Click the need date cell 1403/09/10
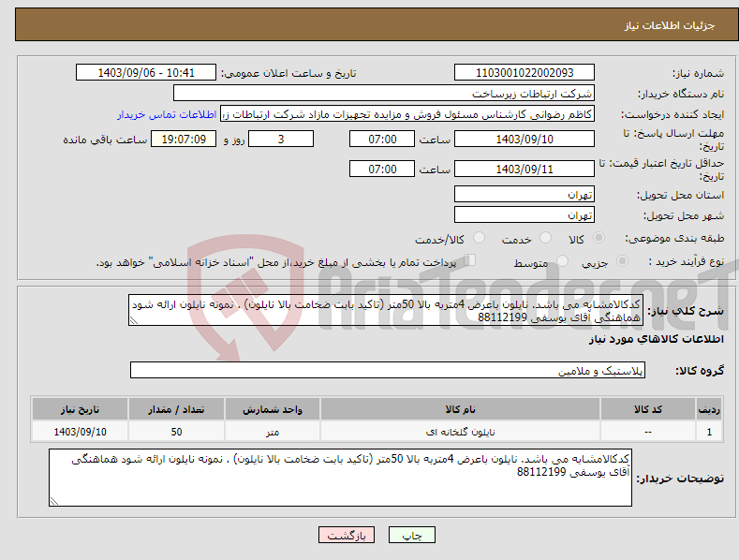This screenshot has height=560, width=739. tap(81, 432)
